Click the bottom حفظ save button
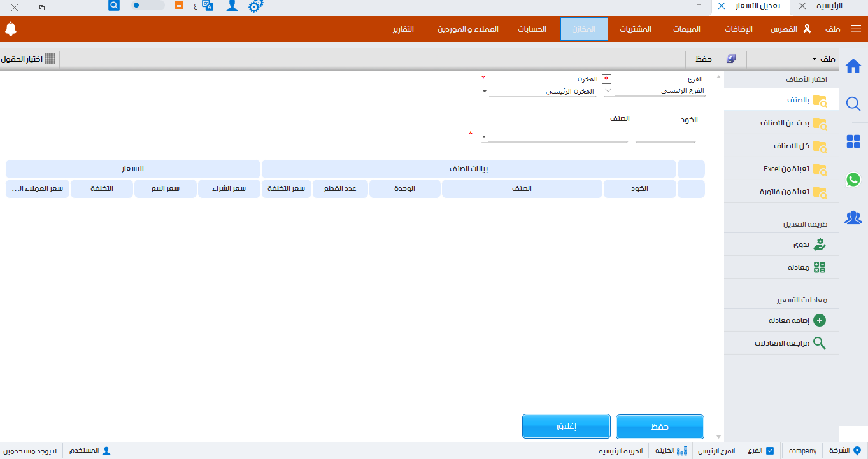 (660, 427)
